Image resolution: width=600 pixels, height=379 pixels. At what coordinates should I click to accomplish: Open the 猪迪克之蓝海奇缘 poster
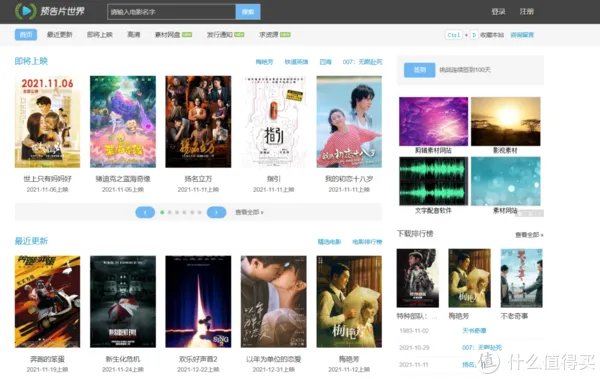click(x=123, y=122)
